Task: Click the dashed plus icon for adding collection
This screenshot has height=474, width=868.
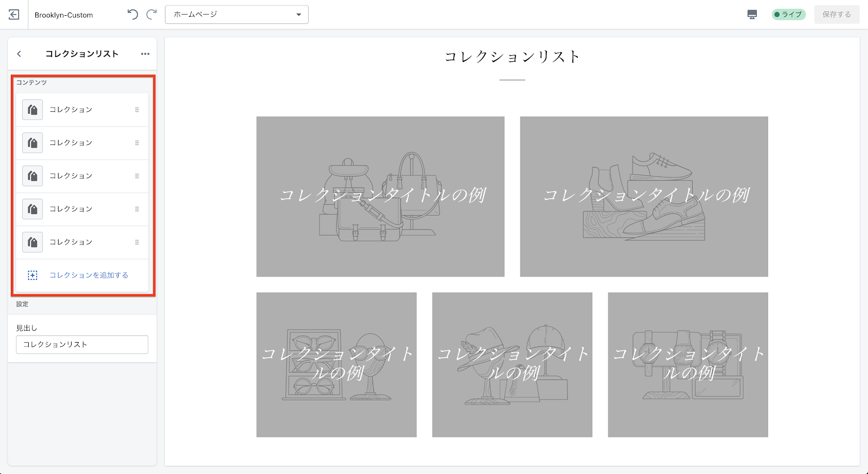Action: pos(33,275)
